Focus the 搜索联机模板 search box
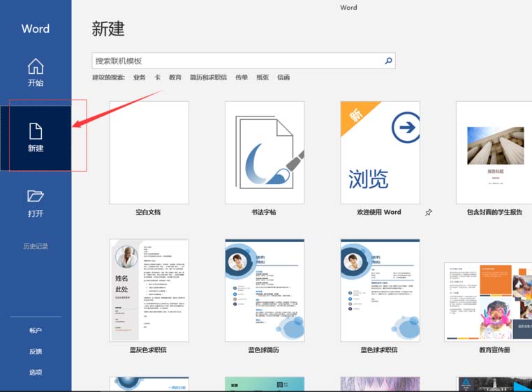Viewport: 532px width, 392px height. (244, 61)
